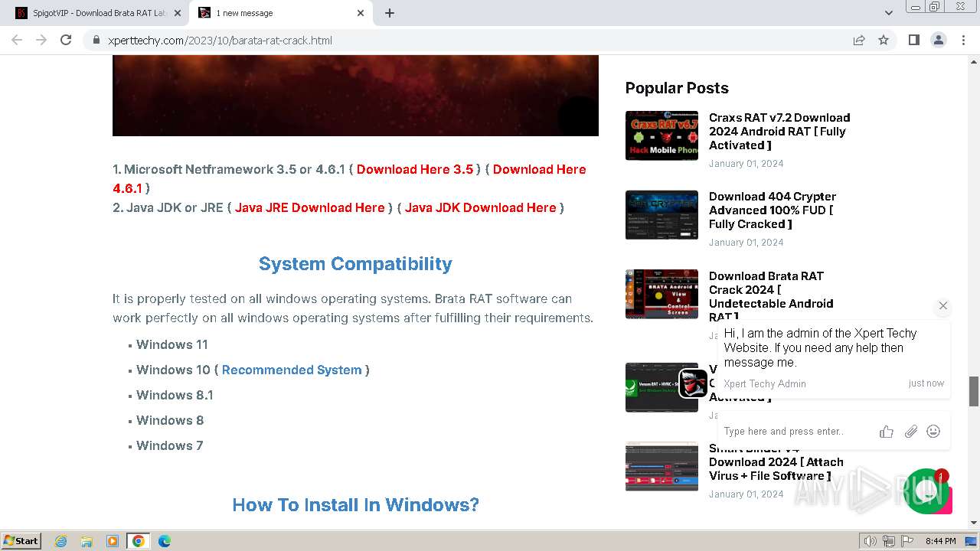Viewport: 980px width, 551px height.
Task: Attach a file in chat widget
Action: 910,432
